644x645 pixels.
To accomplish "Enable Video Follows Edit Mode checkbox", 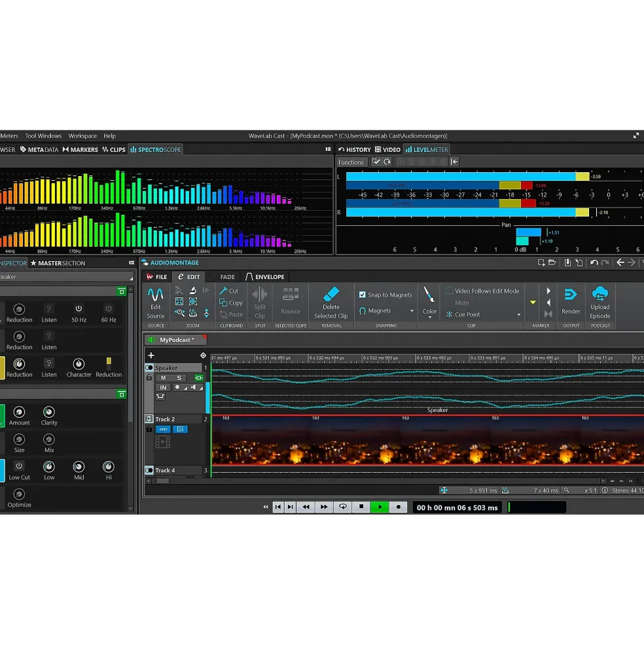I will (450, 291).
